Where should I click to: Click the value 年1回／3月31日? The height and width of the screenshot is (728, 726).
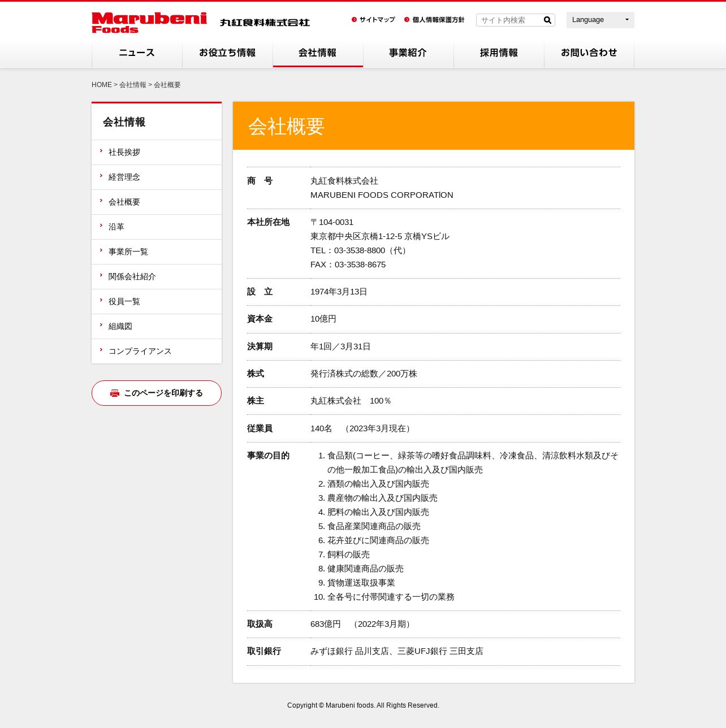coord(340,346)
